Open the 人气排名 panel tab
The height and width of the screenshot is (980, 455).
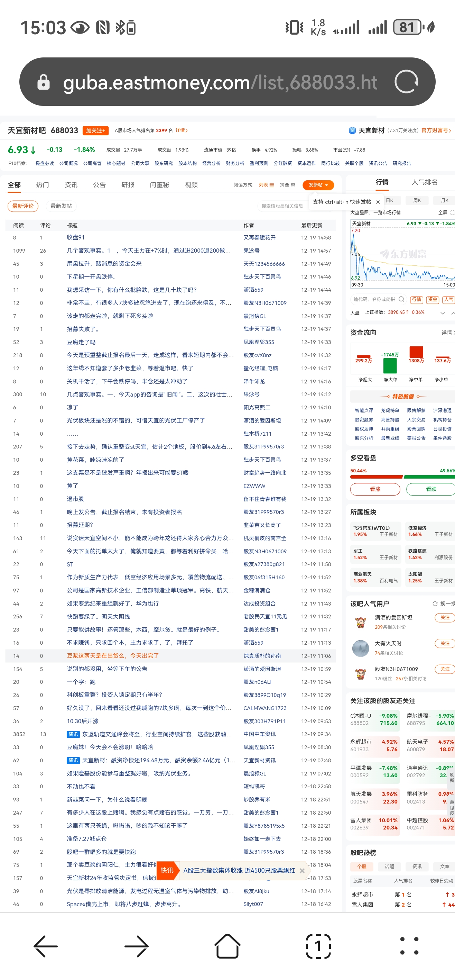(425, 182)
